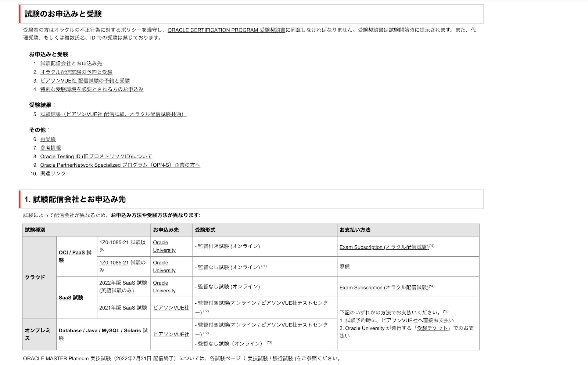Open the 受験チケット link
The width and height of the screenshot is (588, 365).
point(433,328)
